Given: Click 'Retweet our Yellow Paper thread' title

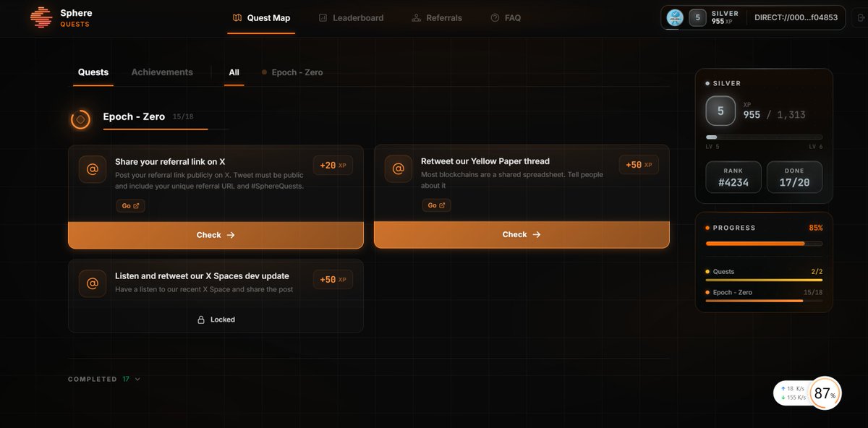Looking at the screenshot, I should pos(485,161).
